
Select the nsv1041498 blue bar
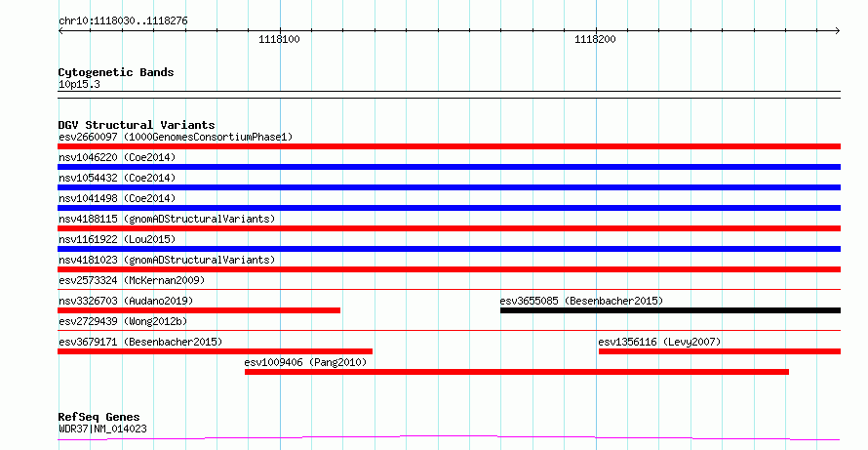point(449,208)
